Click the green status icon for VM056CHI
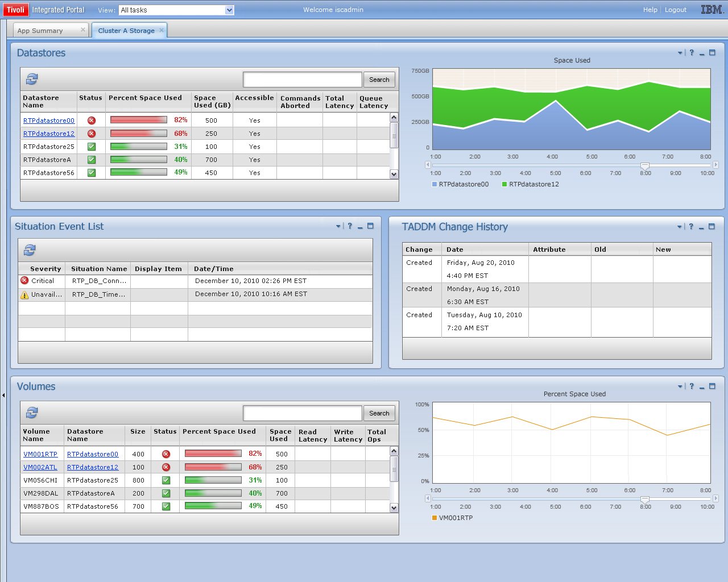Image resolution: width=728 pixels, height=582 pixels. [x=166, y=480]
